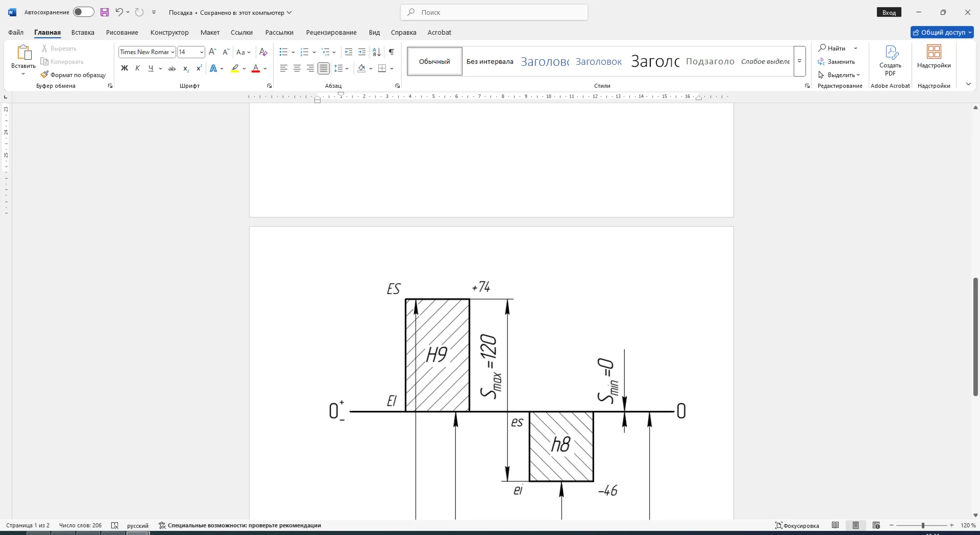Toggle bold formatting button Ж
This screenshot has width=980, height=535.
124,68
